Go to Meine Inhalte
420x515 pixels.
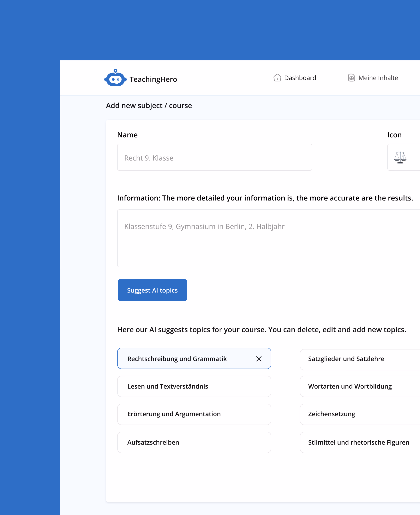(x=378, y=78)
